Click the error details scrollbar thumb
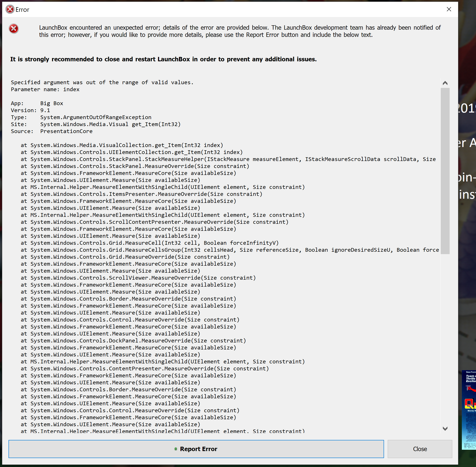Image resolution: width=476 pixels, height=467 pixels. 445,171
